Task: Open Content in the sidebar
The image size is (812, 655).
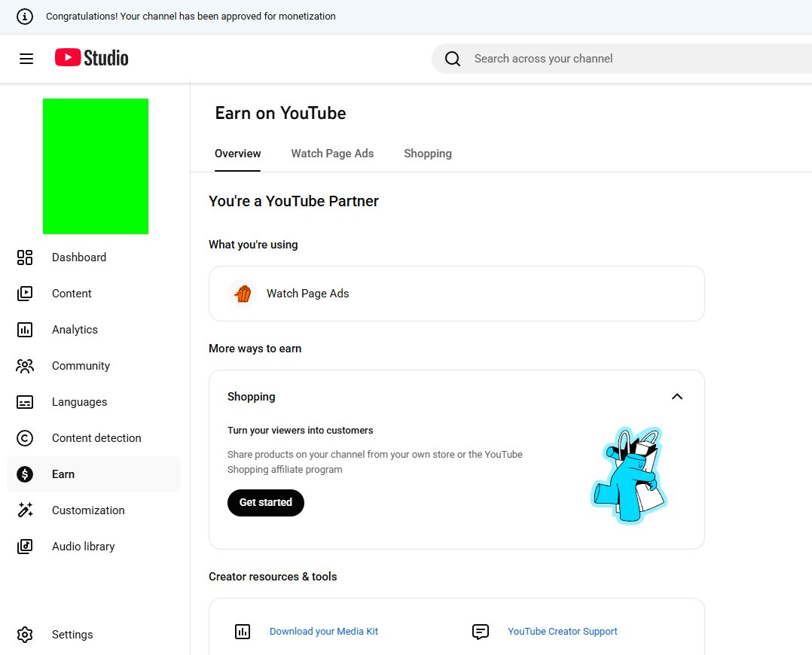Action: tap(93, 294)
